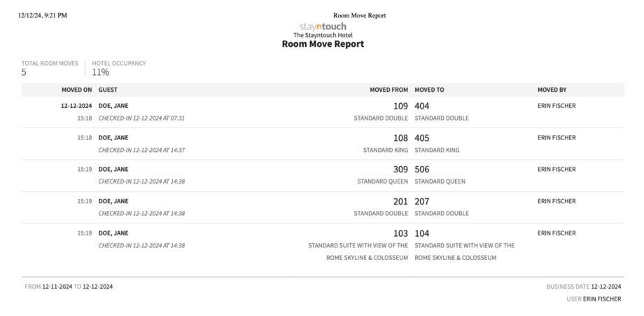Click the 12-12-2024 date in first row
This screenshot has width=644, height=316.
(76, 106)
